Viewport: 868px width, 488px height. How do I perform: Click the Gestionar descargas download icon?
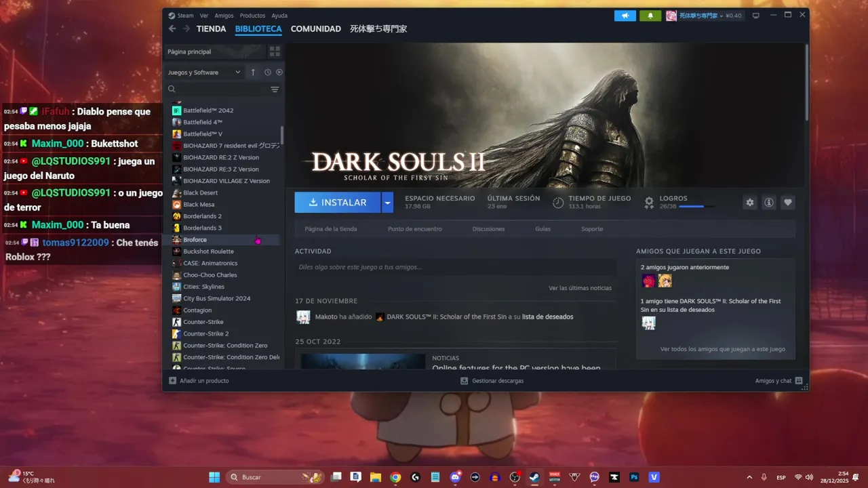pyautogui.click(x=465, y=381)
